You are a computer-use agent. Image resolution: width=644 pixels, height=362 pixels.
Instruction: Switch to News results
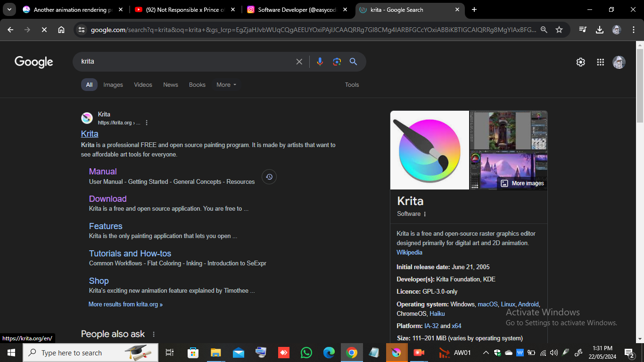pyautogui.click(x=171, y=85)
